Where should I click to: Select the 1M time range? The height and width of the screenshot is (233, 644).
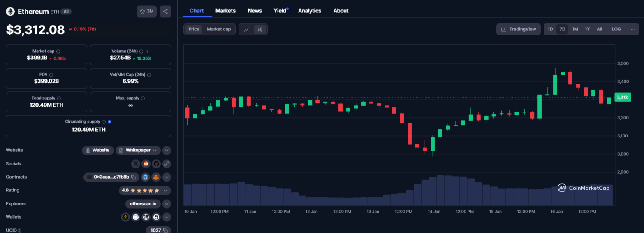[575, 29]
